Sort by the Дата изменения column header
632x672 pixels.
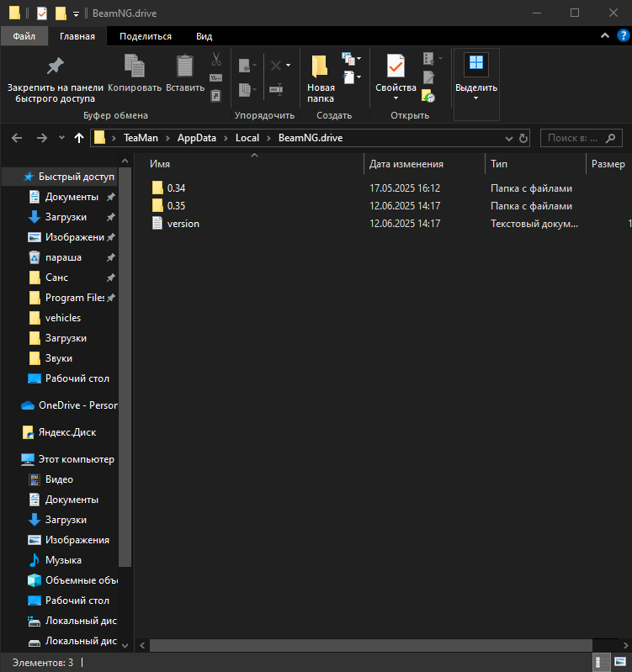click(x=406, y=164)
